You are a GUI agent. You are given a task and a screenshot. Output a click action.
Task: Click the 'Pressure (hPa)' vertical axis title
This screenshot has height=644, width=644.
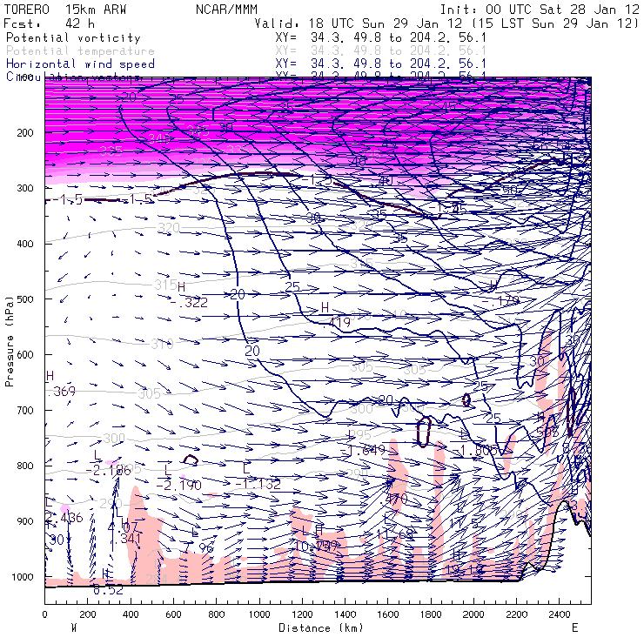tap(9, 341)
